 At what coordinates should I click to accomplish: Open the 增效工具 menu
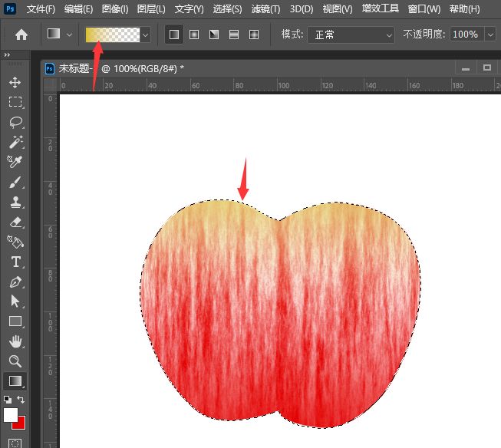pos(381,8)
